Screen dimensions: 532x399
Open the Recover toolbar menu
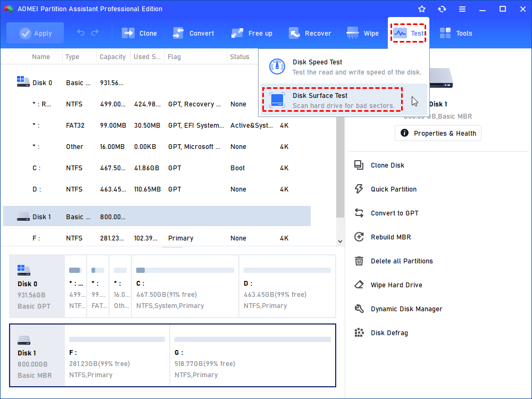click(310, 33)
